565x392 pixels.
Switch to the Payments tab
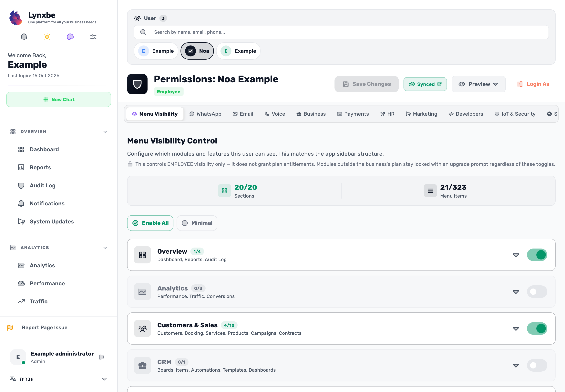(x=353, y=114)
